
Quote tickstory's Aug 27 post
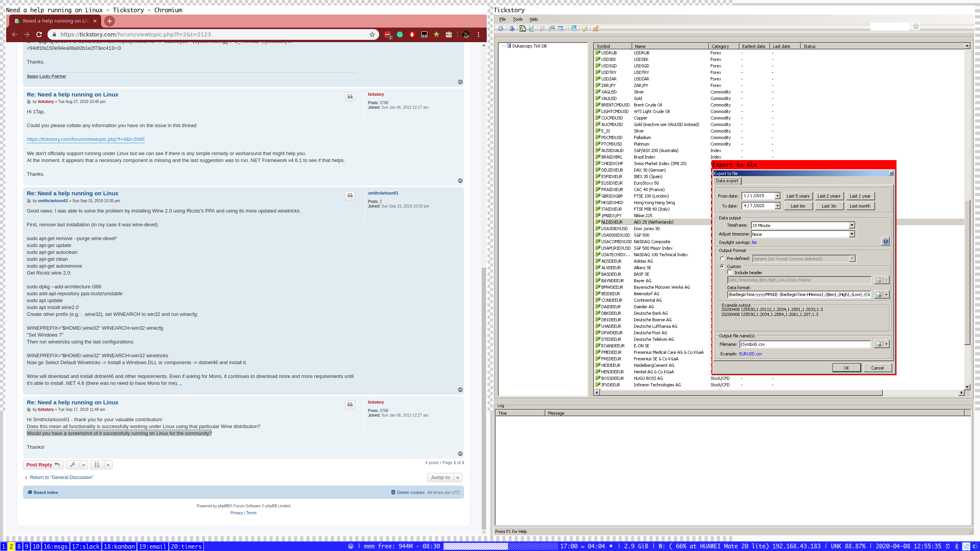coord(350,97)
